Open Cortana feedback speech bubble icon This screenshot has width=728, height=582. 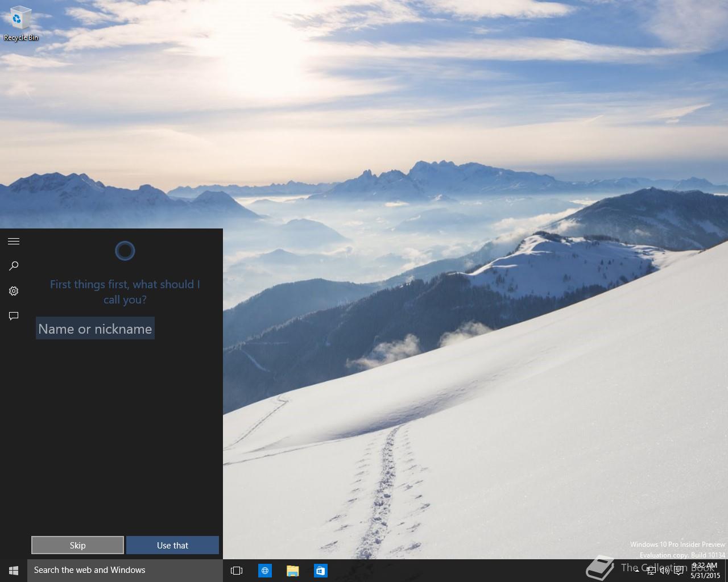point(14,316)
